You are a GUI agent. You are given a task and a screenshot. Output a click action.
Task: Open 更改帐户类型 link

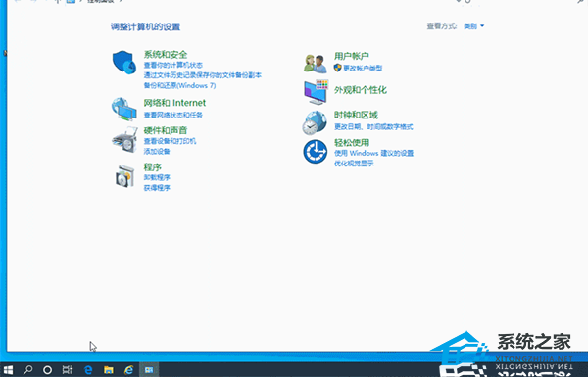click(x=363, y=69)
